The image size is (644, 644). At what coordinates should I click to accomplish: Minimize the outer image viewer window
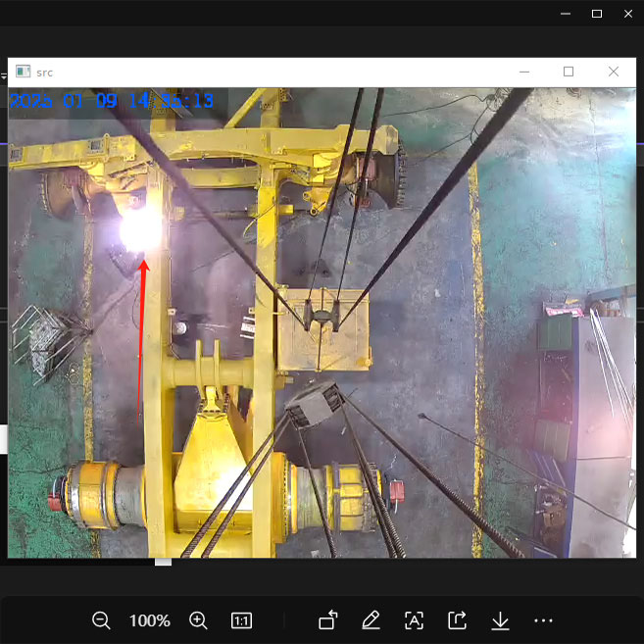tap(566, 14)
